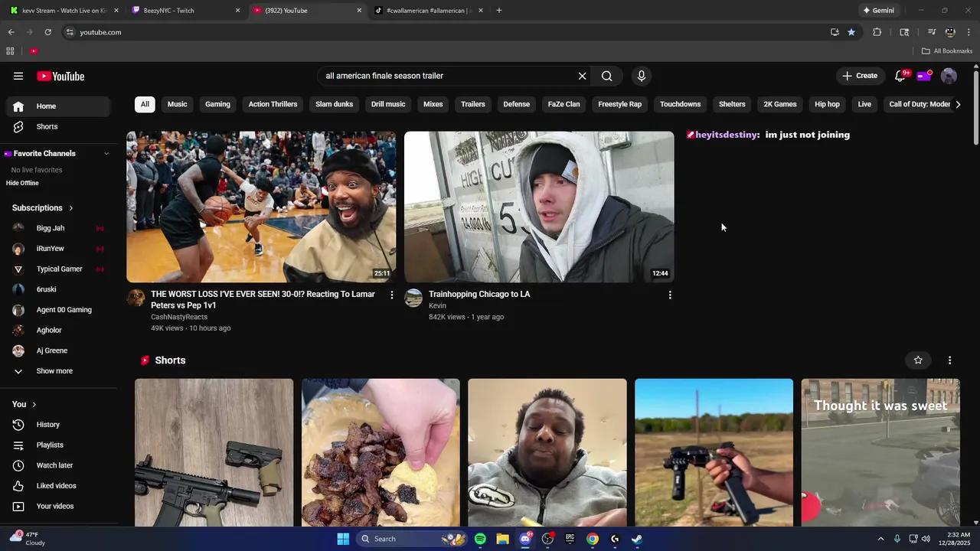Open the Gemini button in Chrome
This screenshot has width=980, height=551.
point(878,11)
